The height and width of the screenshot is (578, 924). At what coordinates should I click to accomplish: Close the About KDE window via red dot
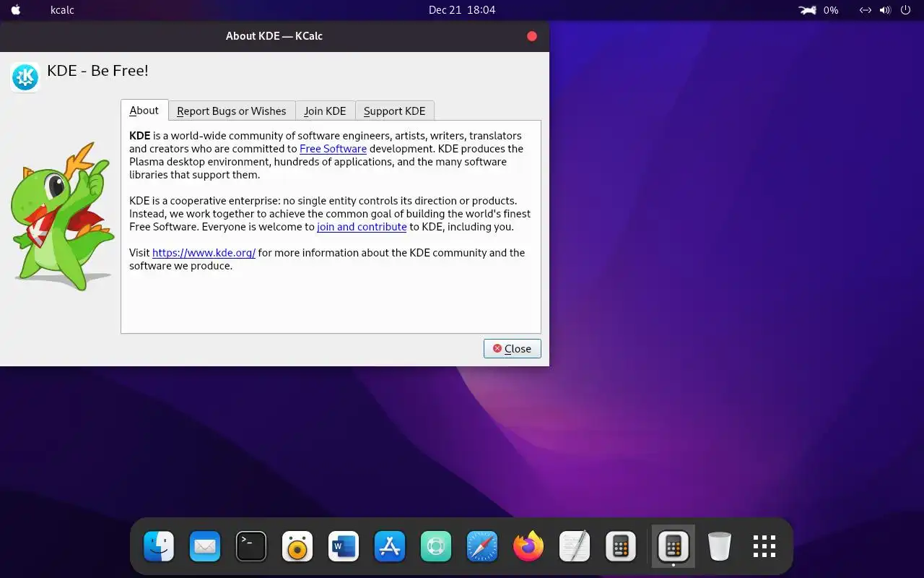[x=532, y=36]
